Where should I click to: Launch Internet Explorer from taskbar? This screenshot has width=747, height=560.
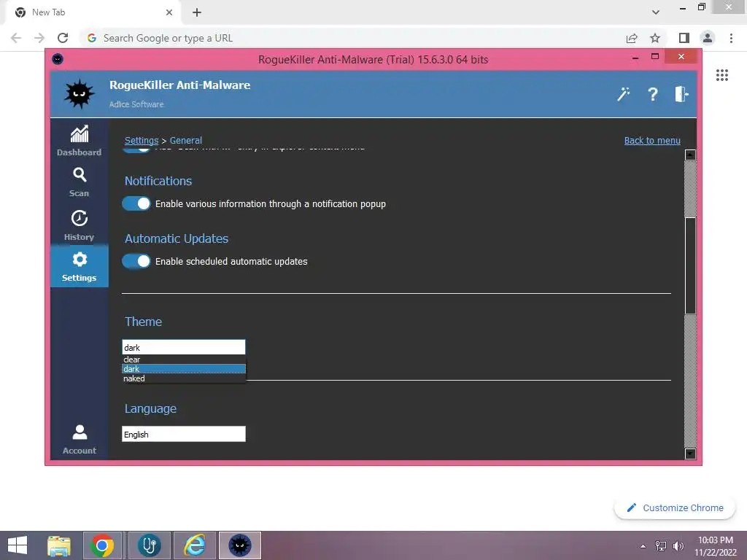tap(194, 545)
